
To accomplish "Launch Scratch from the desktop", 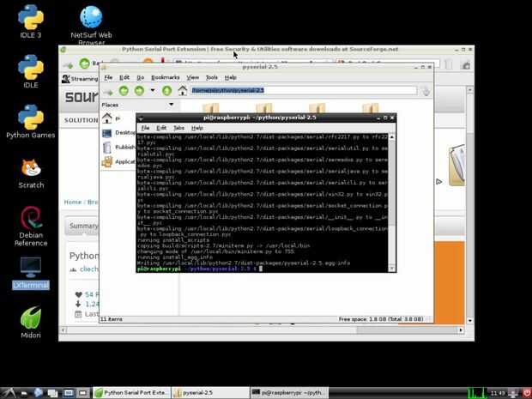I will [x=31, y=173].
